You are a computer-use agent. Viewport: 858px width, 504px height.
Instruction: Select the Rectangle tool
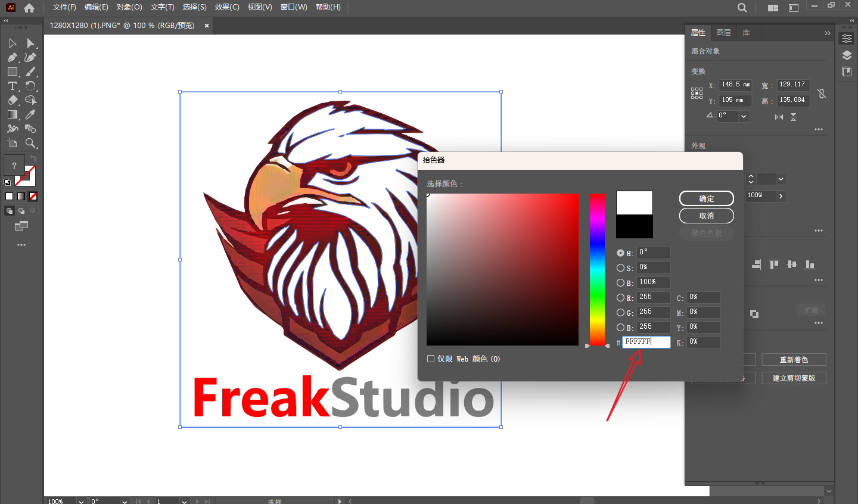[13, 71]
